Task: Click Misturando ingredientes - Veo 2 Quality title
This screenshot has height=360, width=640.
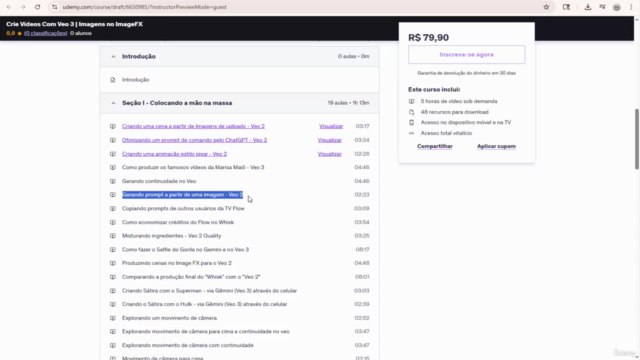Action: [x=171, y=236]
